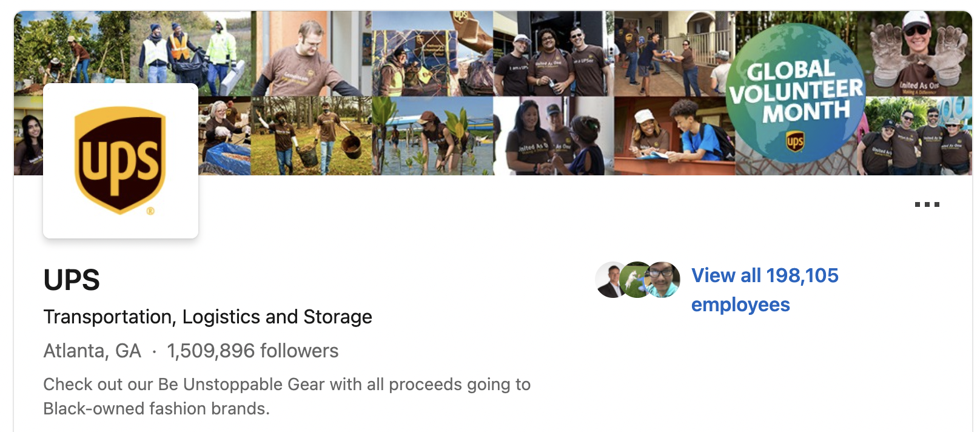Click the Atlanta, GA location text
The height and width of the screenshot is (432, 980).
tap(92, 351)
